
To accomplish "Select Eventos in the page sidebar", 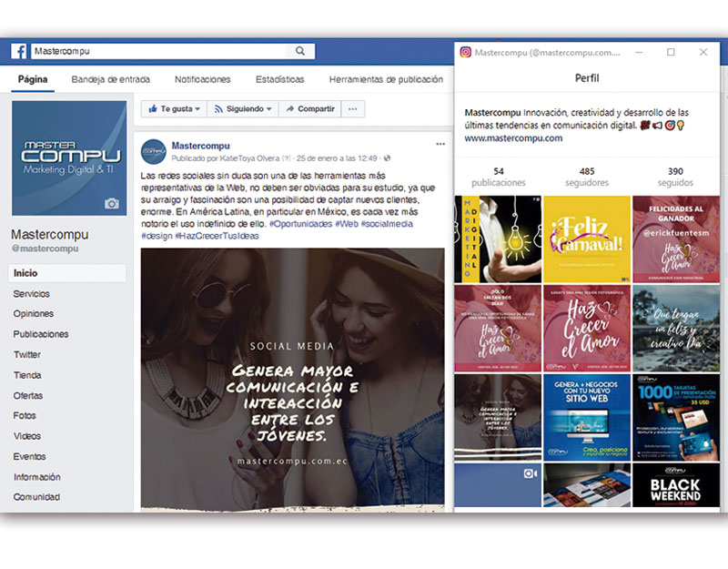I will (29, 456).
